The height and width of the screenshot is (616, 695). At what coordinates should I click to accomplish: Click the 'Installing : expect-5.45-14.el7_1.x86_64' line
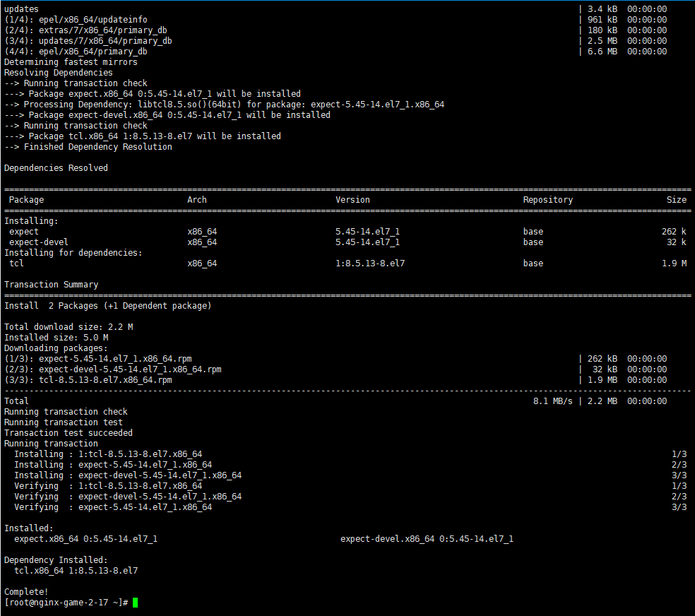(113, 464)
